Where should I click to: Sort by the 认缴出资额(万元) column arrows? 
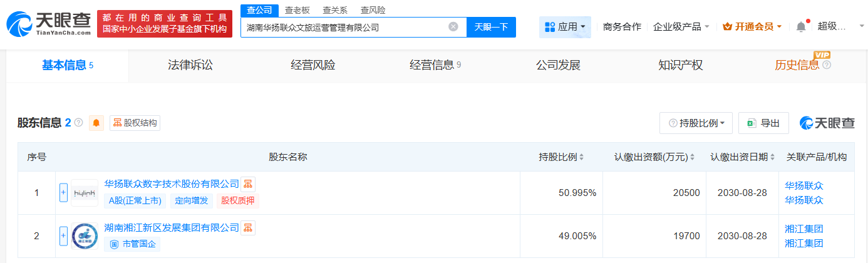pos(693,157)
